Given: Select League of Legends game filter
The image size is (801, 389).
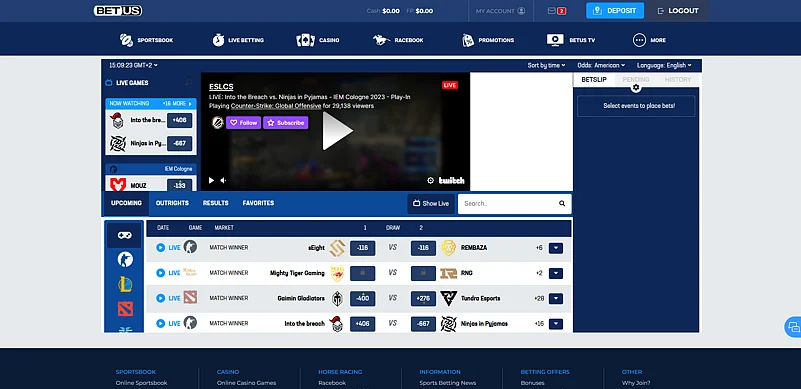Looking at the screenshot, I should (125, 284).
